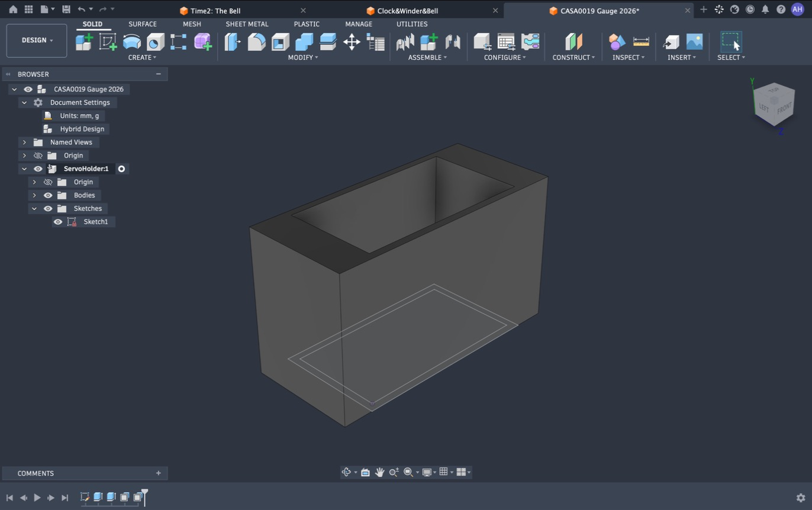This screenshot has width=812, height=510.
Task: Open the CONSTRUCT dropdown menu
Action: point(573,57)
